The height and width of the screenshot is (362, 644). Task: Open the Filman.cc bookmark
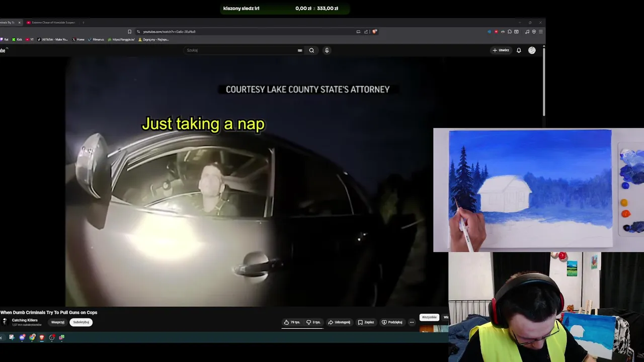96,39
